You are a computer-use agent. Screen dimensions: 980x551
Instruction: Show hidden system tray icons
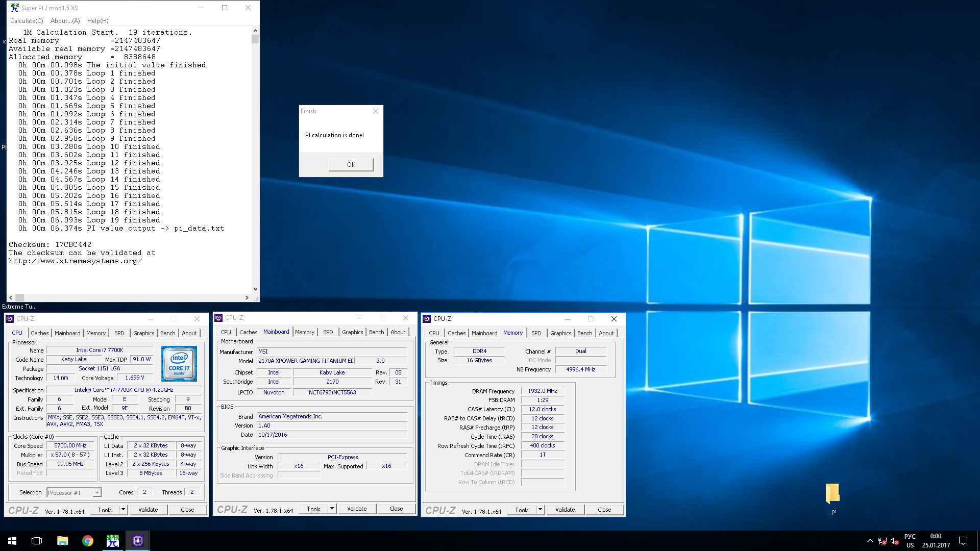pyautogui.click(x=870, y=541)
